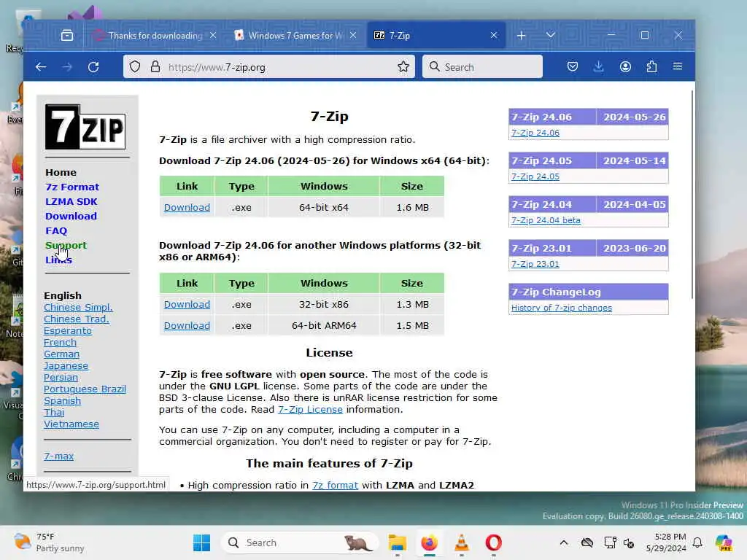Reload the 7-zip.org page
This screenshot has width=747, height=560.
click(93, 67)
